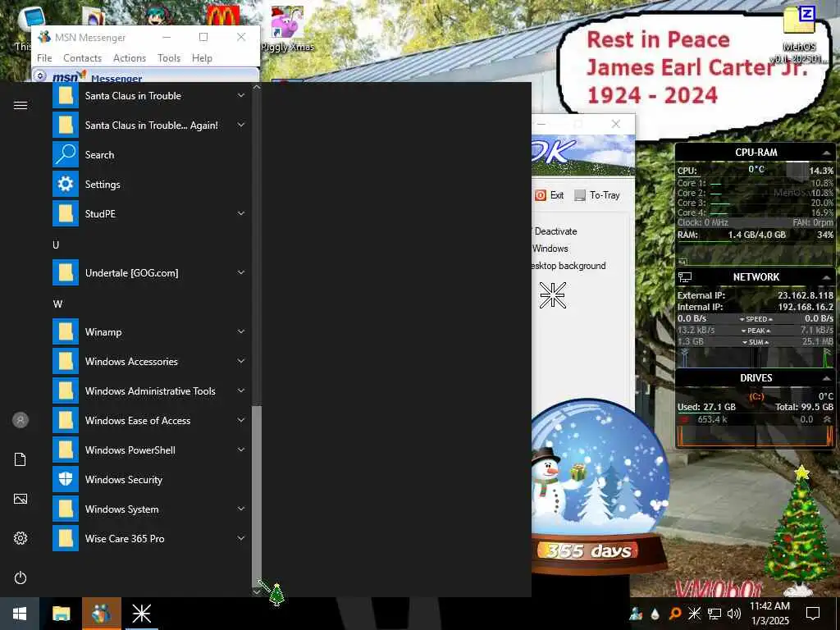Expand the Wise Care 365 Pro folder
Viewport: 840px width, 630px height.
[241, 538]
